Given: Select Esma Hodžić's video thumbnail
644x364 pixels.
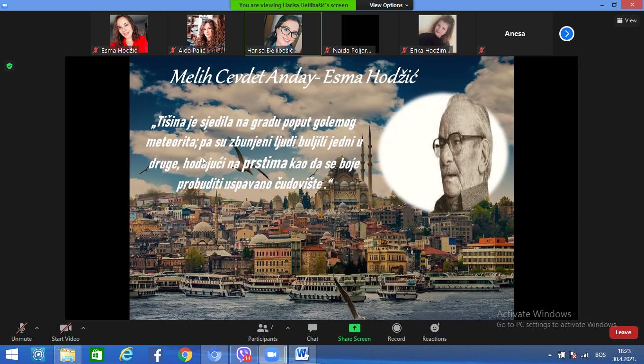Looking at the screenshot, I should click(x=129, y=34).
